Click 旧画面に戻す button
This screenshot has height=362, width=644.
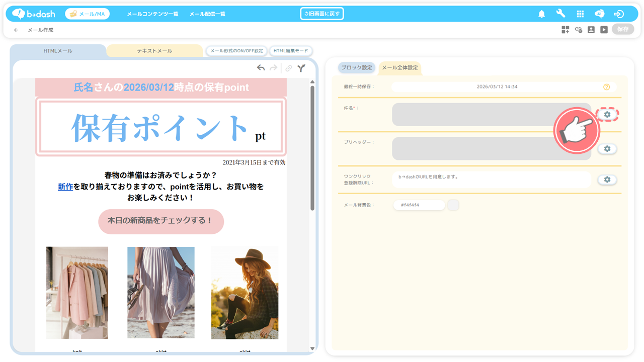click(322, 14)
